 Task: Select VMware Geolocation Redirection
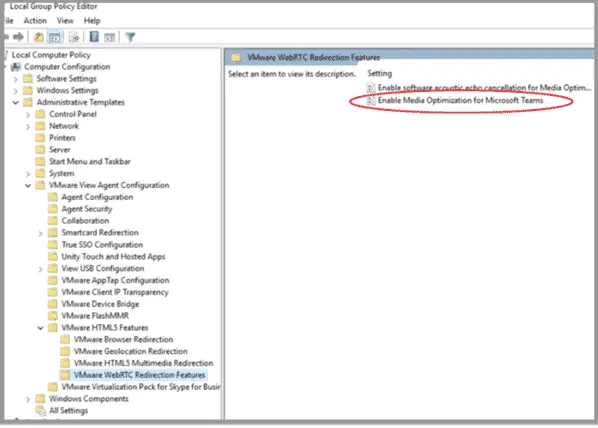[130, 351]
